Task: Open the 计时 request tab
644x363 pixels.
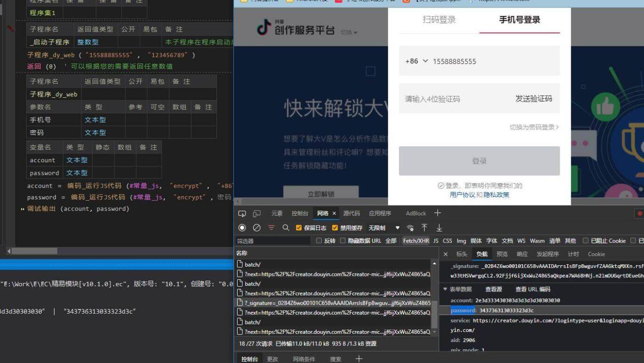Action: [573, 254]
